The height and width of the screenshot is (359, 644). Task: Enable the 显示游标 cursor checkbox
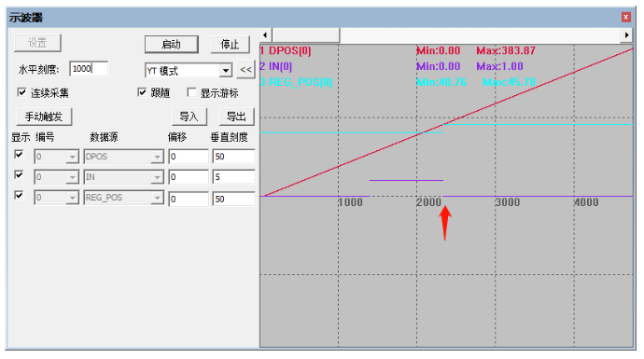point(191,92)
